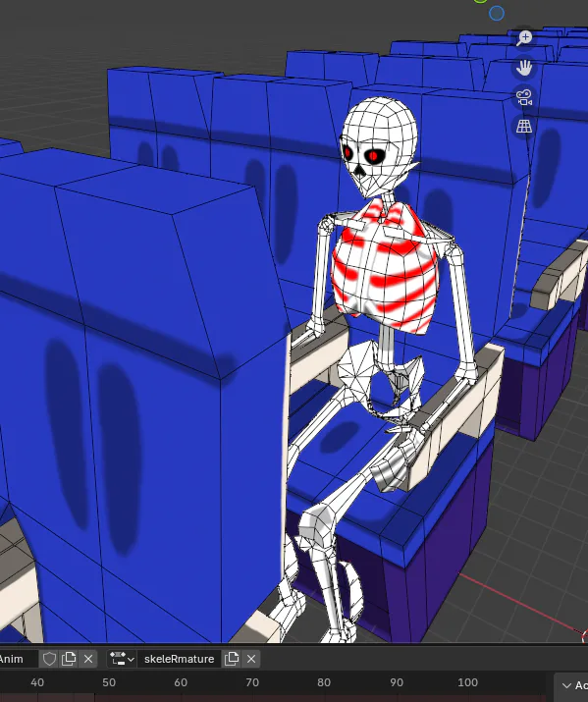Duplicate the skeleRmature slot with copy icon
588x702 pixels.
232,659
